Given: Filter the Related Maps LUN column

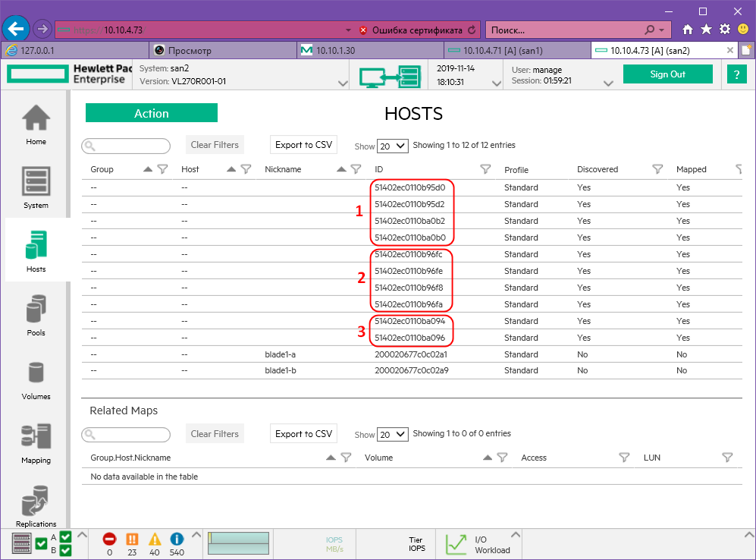Looking at the screenshot, I should pyautogui.click(x=727, y=458).
